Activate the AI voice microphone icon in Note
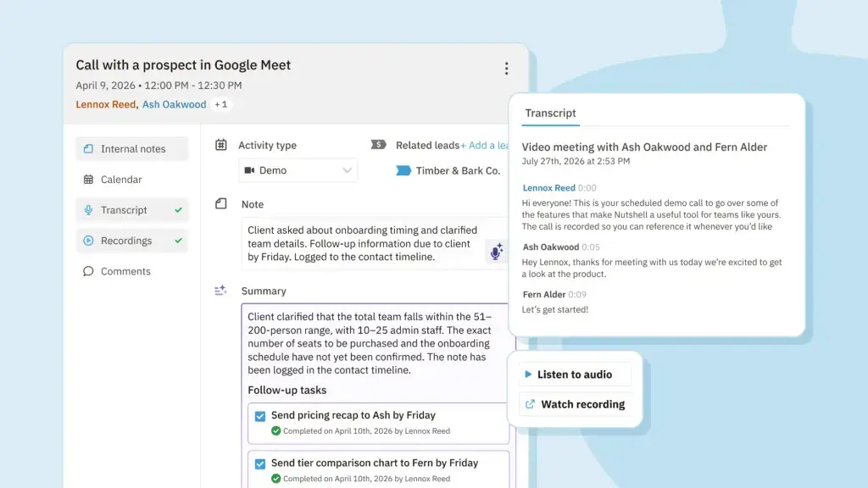The height and width of the screenshot is (488, 868). (x=496, y=251)
